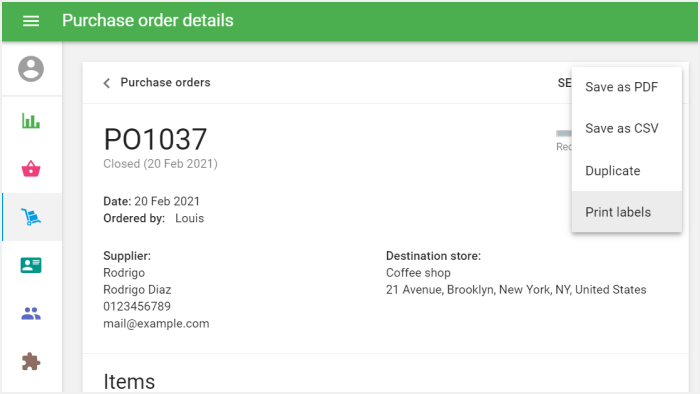
Task: Click the Purchase order details header title
Action: click(x=147, y=21)
